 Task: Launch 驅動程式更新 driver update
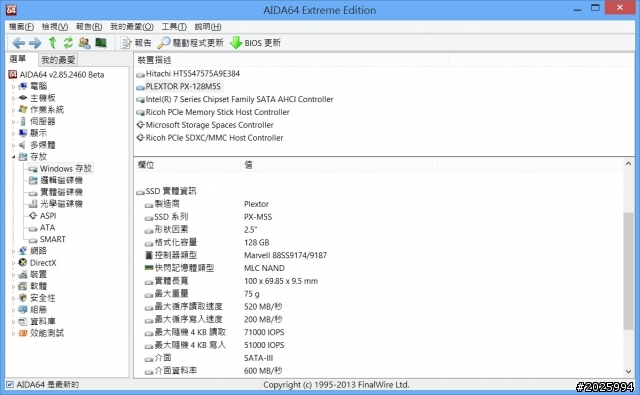pyautogui.click(x=191, y=42)
